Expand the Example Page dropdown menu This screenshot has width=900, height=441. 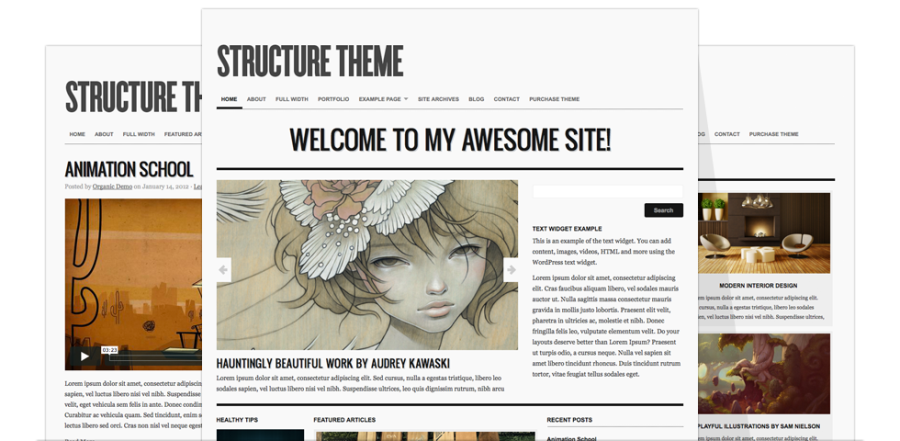point(383,99)
